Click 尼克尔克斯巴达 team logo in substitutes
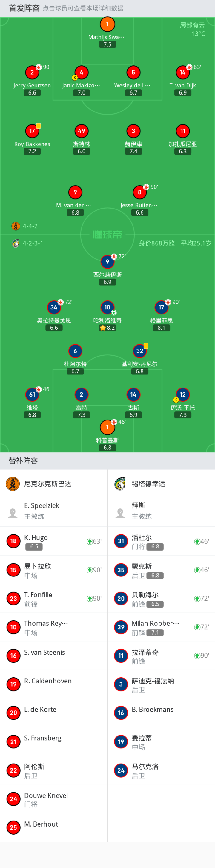 (13, 484)
